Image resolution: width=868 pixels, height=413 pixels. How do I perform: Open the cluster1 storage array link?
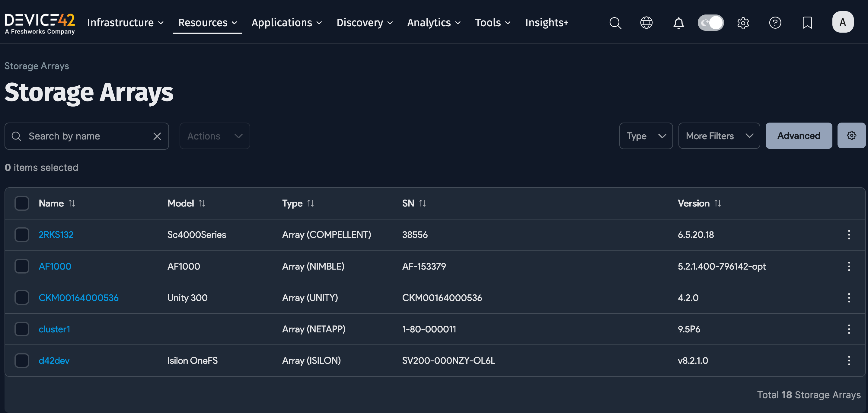pos(54,329)
